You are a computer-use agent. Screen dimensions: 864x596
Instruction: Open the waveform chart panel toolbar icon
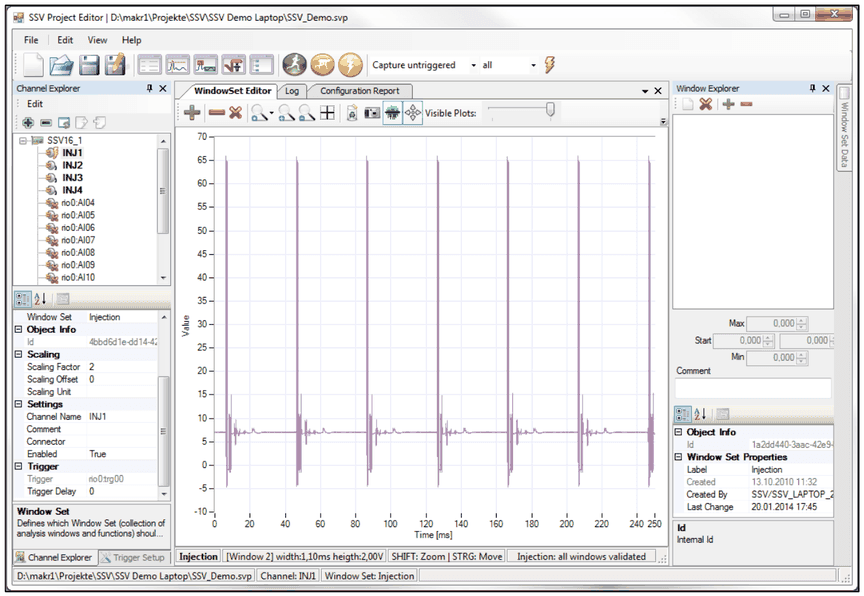[177, 65]
